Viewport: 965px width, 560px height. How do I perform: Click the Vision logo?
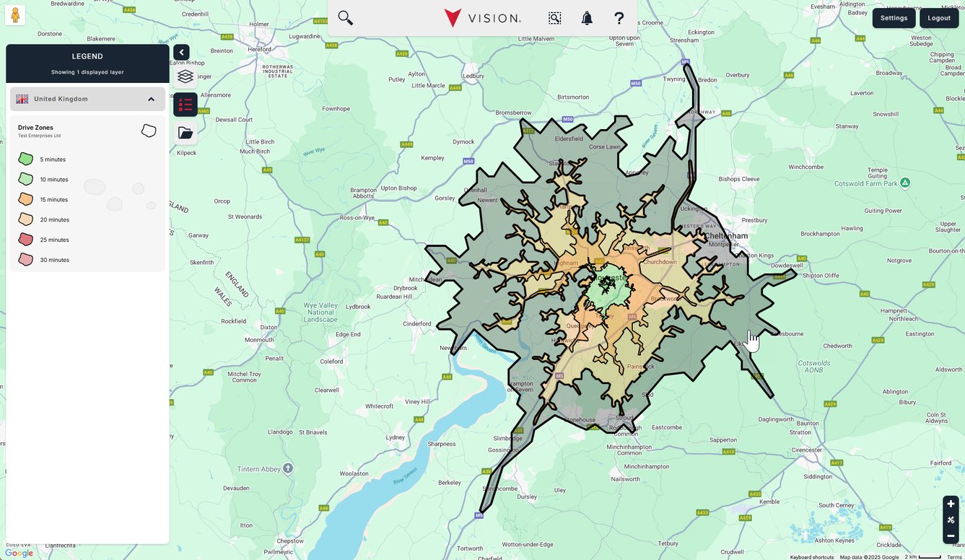[x=482, y=18]
